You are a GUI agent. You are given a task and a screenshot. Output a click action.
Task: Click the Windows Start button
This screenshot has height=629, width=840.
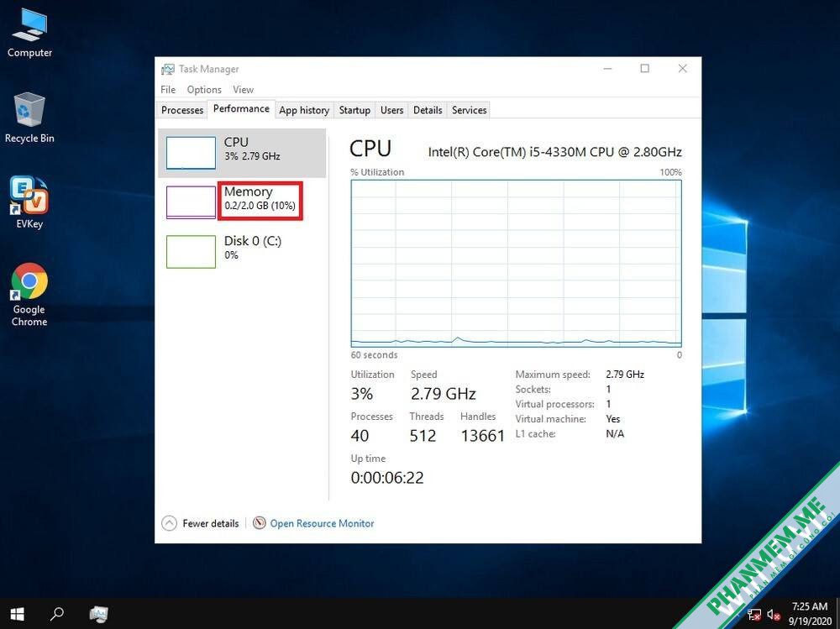point(17,614)
